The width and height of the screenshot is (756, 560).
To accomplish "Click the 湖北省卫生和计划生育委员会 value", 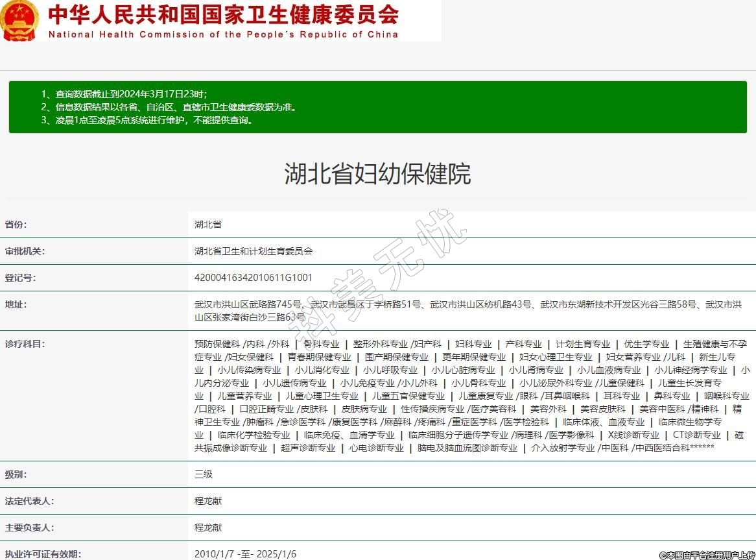I will pos(254,251).
